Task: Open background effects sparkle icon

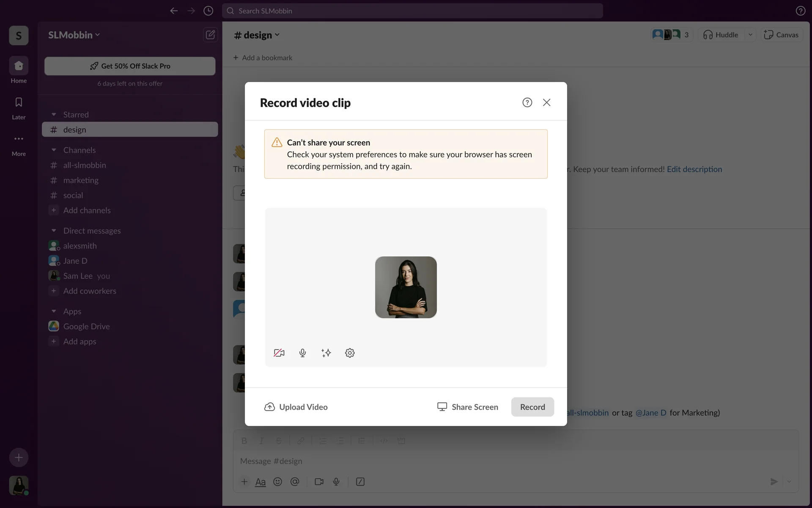Action: click(326, 353)
